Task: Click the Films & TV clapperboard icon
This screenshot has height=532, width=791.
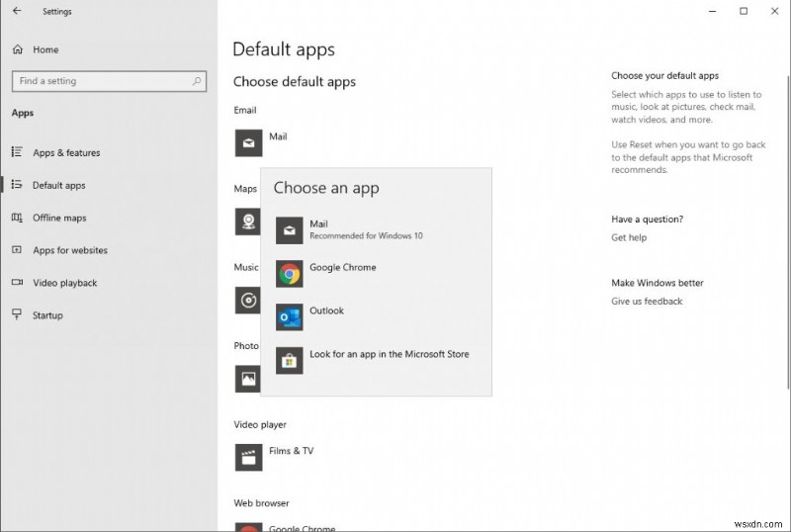Action: (x=248, y=457)
